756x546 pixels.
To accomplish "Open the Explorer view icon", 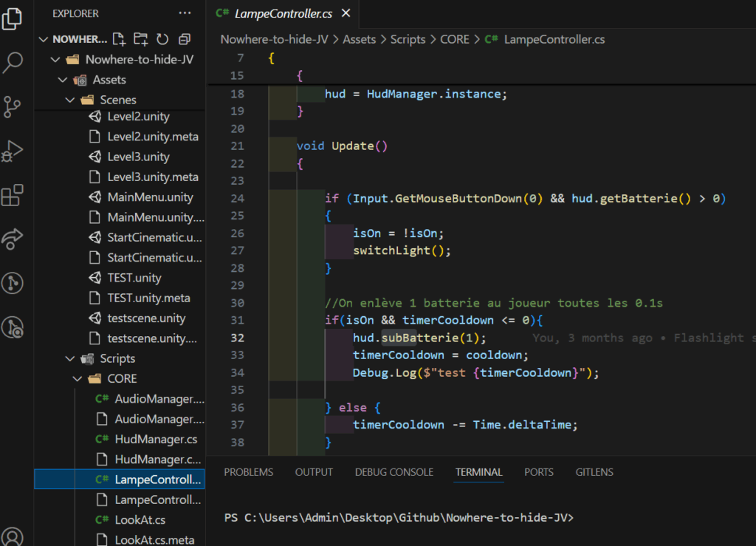I will pyautogui.click(x=13, y=18).
